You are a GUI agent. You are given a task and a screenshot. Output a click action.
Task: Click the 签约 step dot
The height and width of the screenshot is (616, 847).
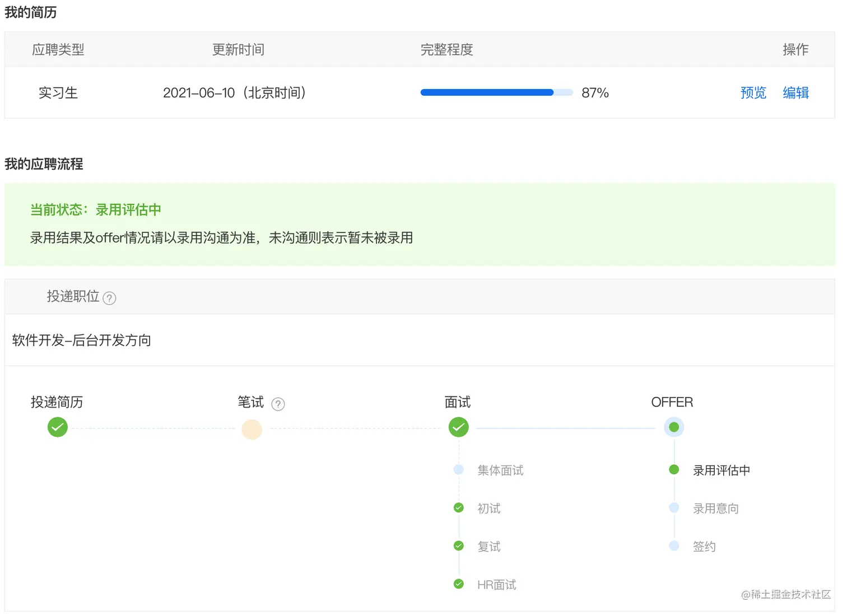point(674,545)
